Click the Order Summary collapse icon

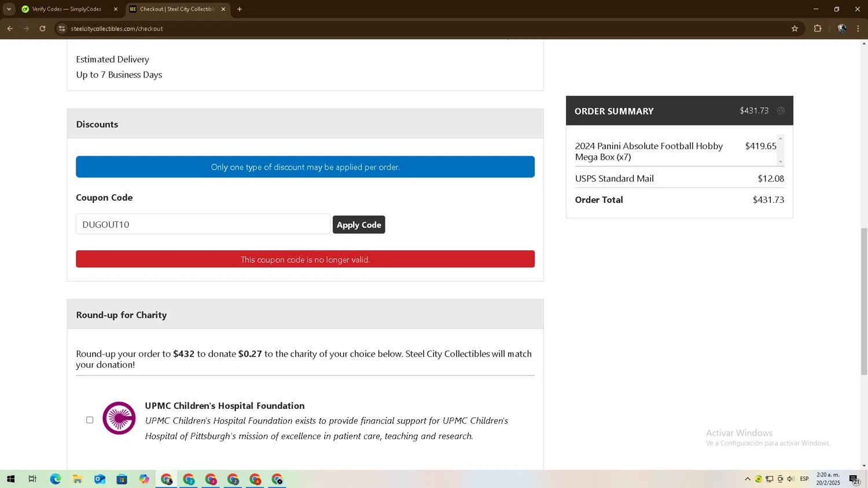781,110
